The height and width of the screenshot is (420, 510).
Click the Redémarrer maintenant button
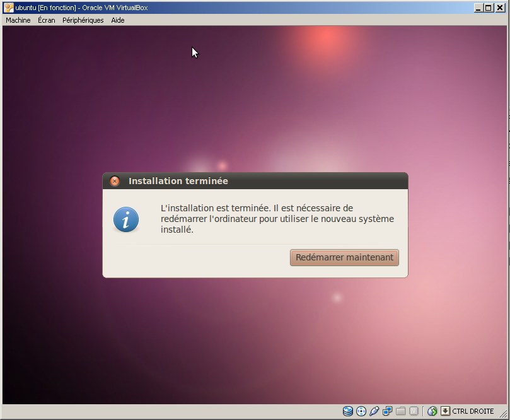[x=344, y=258]
